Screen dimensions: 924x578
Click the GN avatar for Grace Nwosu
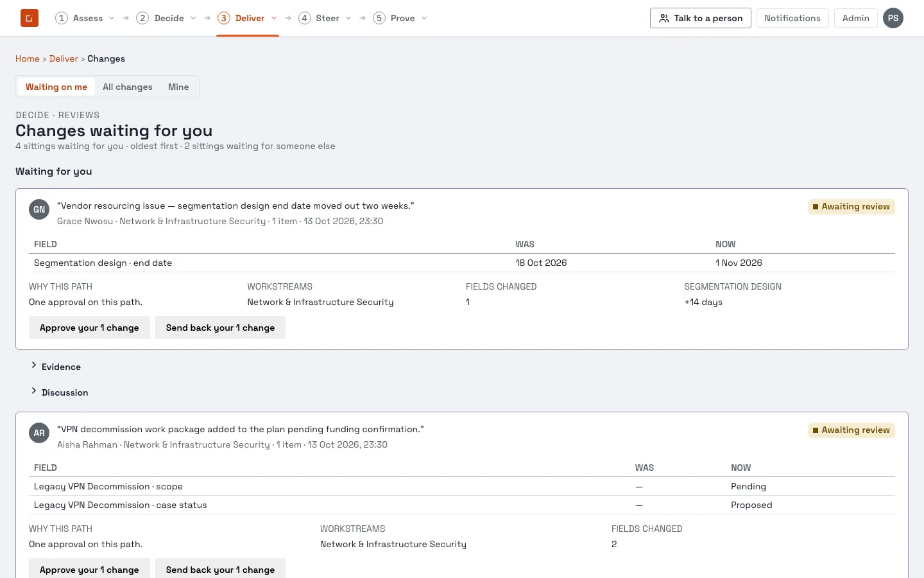pyautogui.click(x=39, y=209)
